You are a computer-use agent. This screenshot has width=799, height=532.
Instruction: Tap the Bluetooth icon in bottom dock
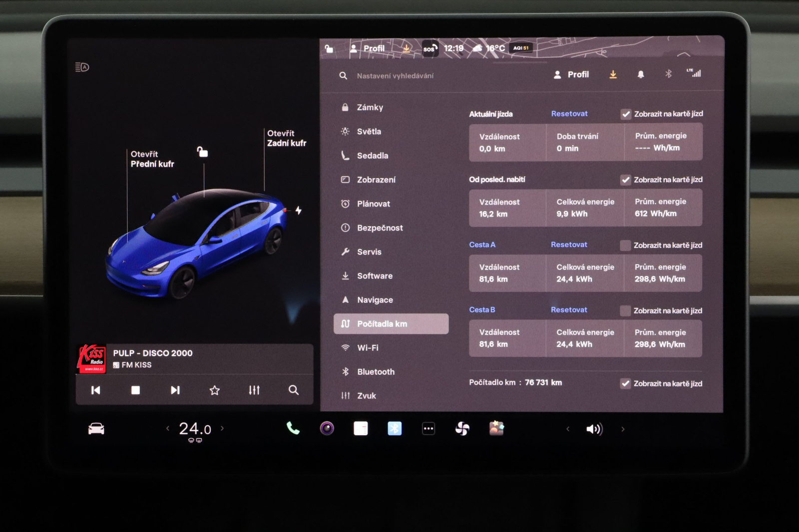point(395,428)
